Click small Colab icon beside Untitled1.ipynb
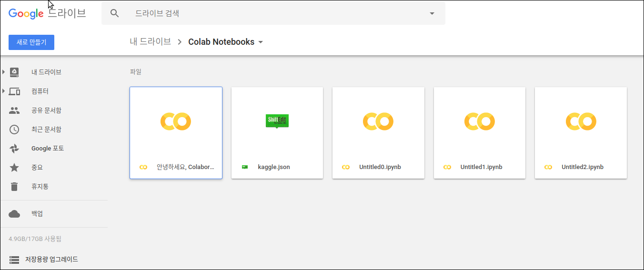 [447, 167]
